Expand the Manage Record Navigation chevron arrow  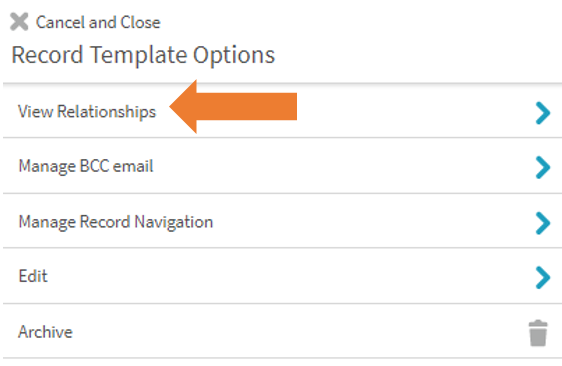click(543, 223)
